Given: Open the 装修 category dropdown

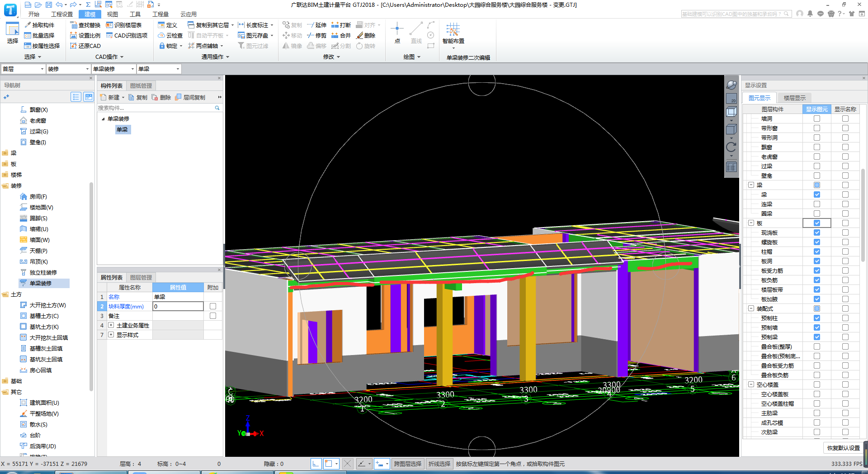Looking at the screenshot, I should point(68,69).
